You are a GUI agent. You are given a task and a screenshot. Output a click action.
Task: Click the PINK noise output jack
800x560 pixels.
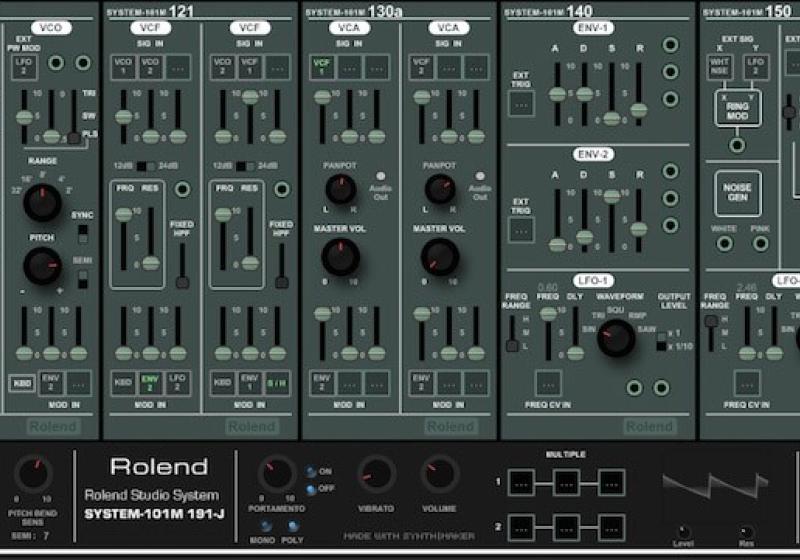coord(760,244)
